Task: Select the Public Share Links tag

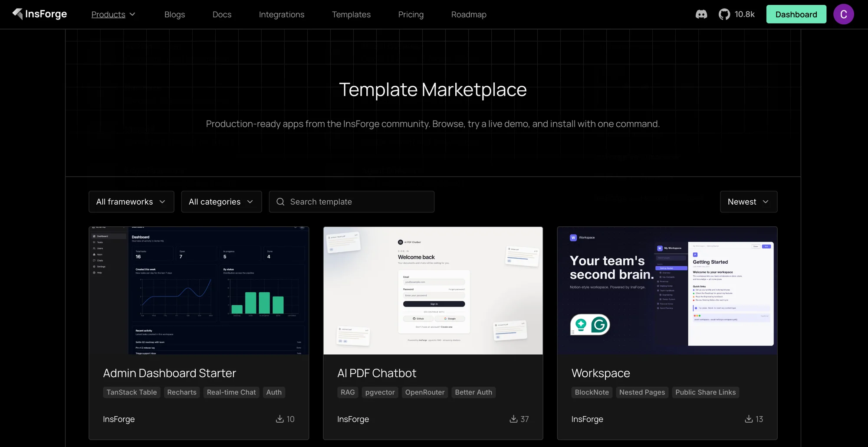Action: tap(706, 392)
